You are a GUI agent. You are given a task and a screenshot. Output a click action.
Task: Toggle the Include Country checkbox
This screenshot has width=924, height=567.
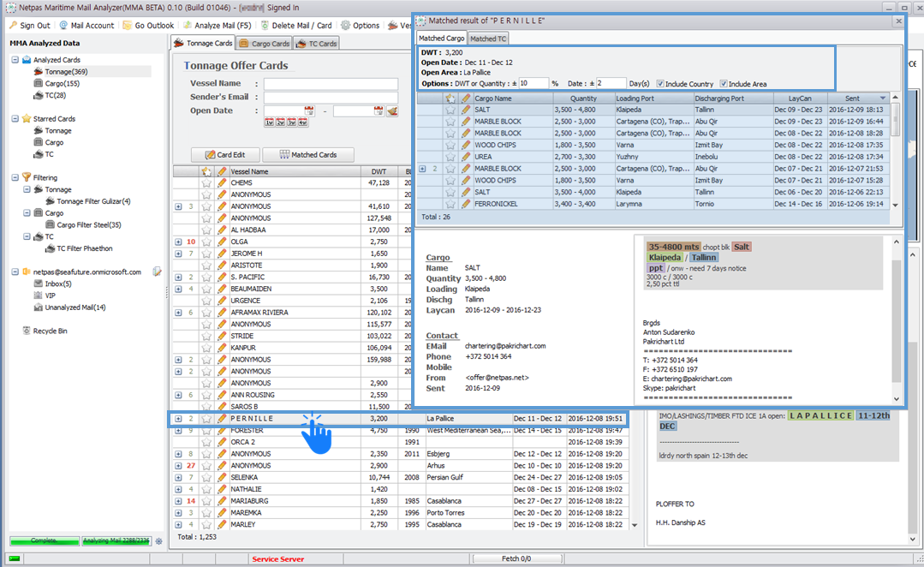coord(660,84)
